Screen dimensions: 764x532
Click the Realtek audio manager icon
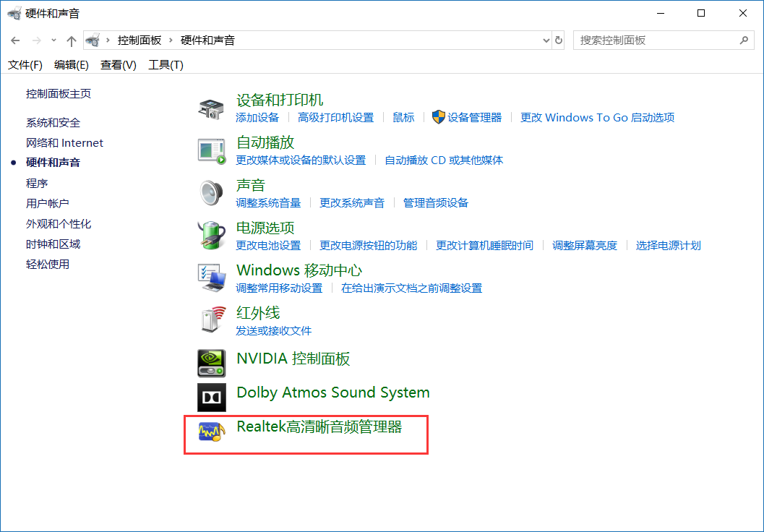(x=212, y=431)
